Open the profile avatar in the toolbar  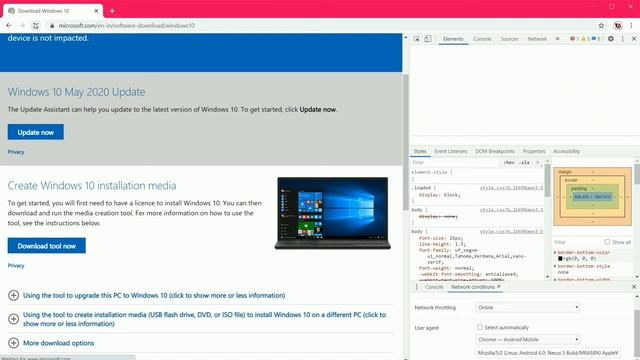[618, 25]
